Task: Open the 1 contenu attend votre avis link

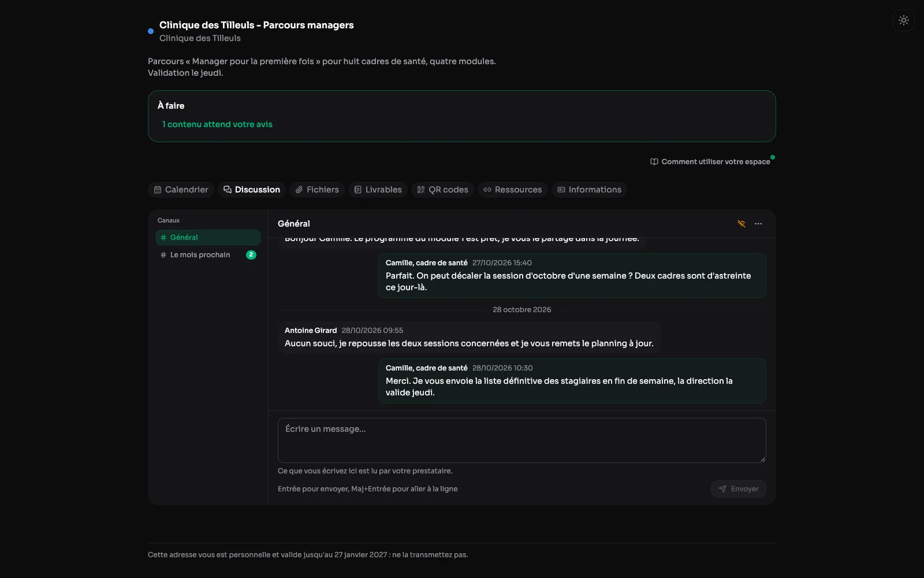Action: pos(217,124)
